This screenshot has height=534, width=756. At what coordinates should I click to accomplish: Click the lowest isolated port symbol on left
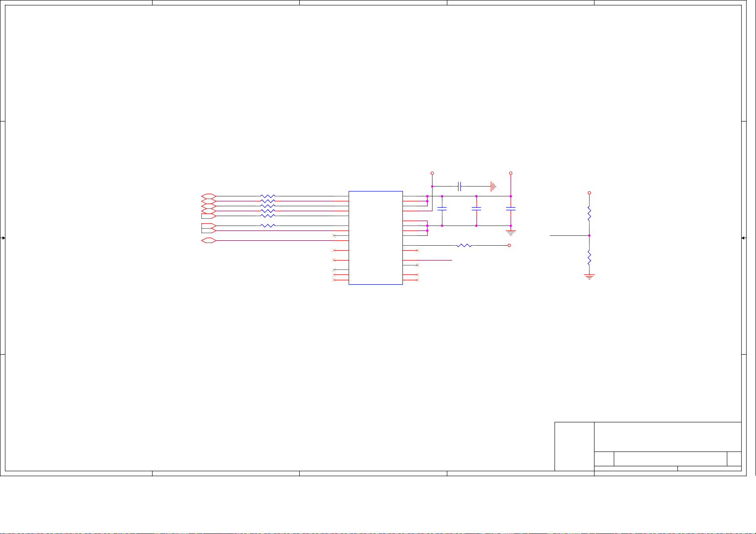coord(209,241)
